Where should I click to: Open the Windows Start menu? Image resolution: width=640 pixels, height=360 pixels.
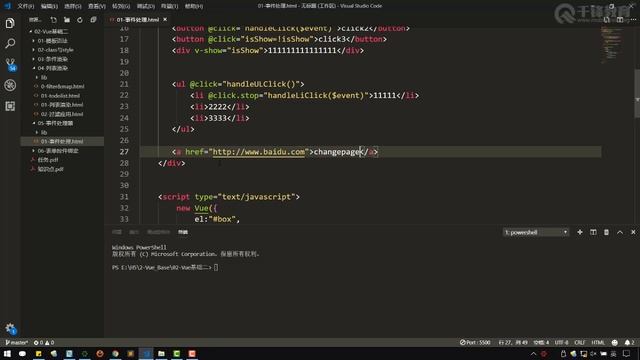click(x=7, y=353)
